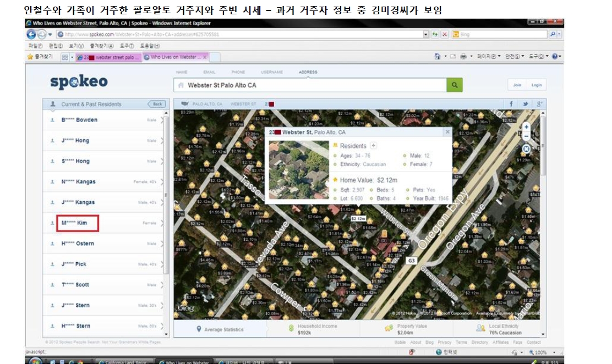This screenshot has width=612, height=364.
Task: Click the IE Print icon
Action: pos(463,57)
